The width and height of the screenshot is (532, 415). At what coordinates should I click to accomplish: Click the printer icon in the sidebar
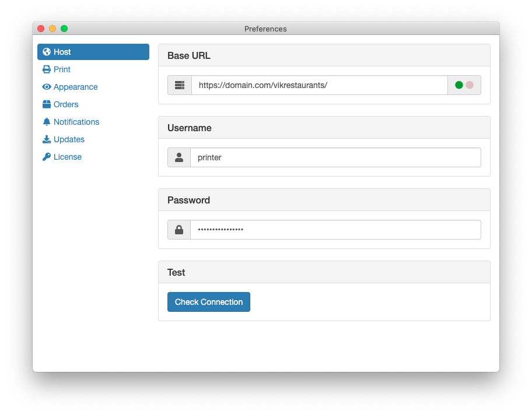(47, 69)
